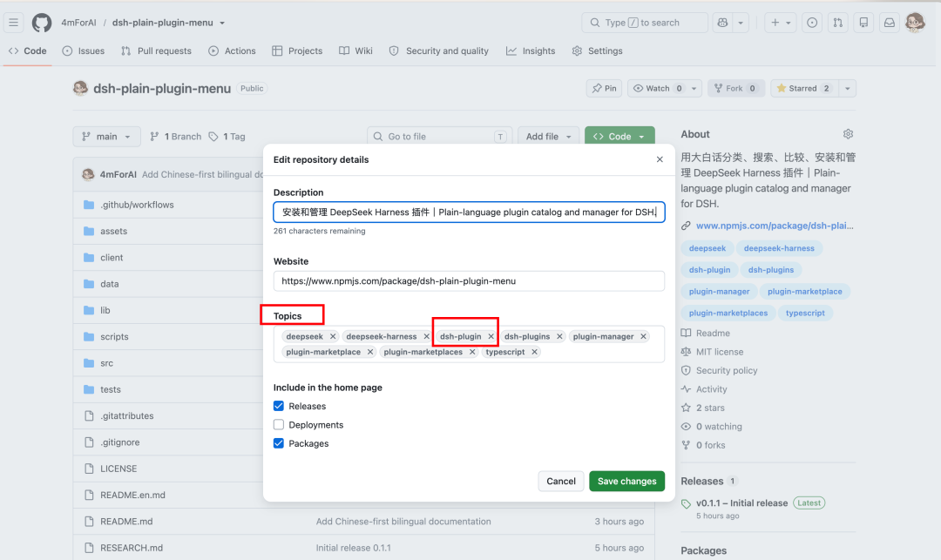Remove the plugin-manager topic tag
This screenshot has height=560, width=941.
tap(643, 336)
